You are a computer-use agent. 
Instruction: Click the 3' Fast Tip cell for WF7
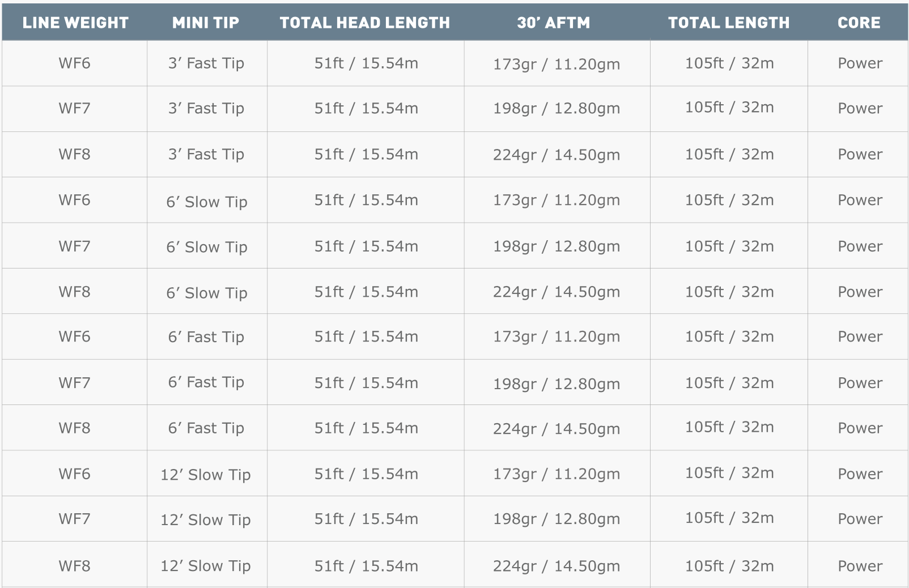pos(206,108)
